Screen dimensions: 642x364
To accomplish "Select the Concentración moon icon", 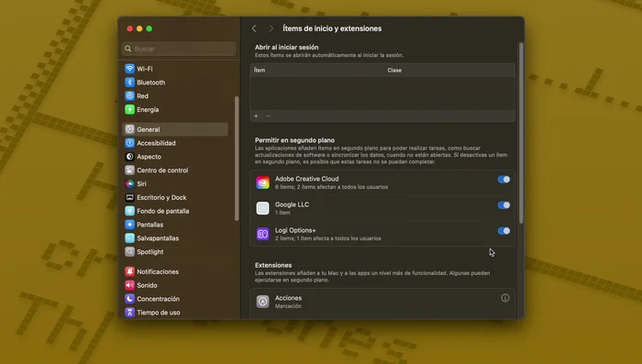I will 130,299.
